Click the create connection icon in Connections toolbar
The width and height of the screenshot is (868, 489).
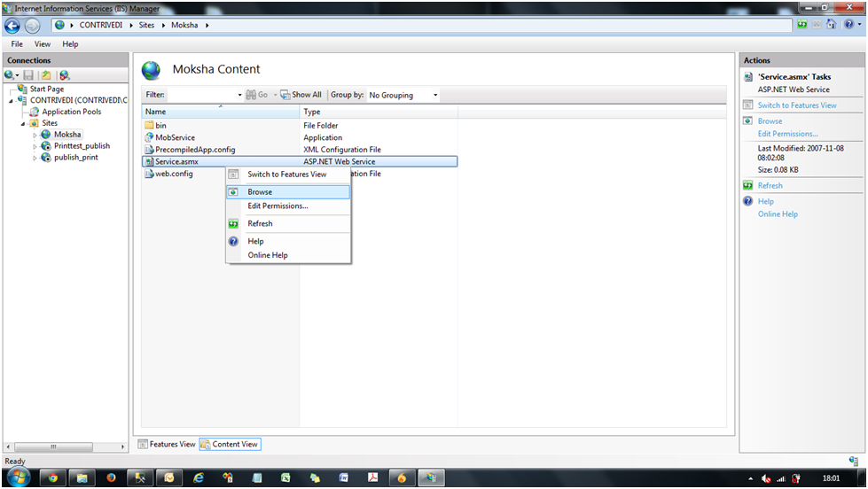point(10,75)
